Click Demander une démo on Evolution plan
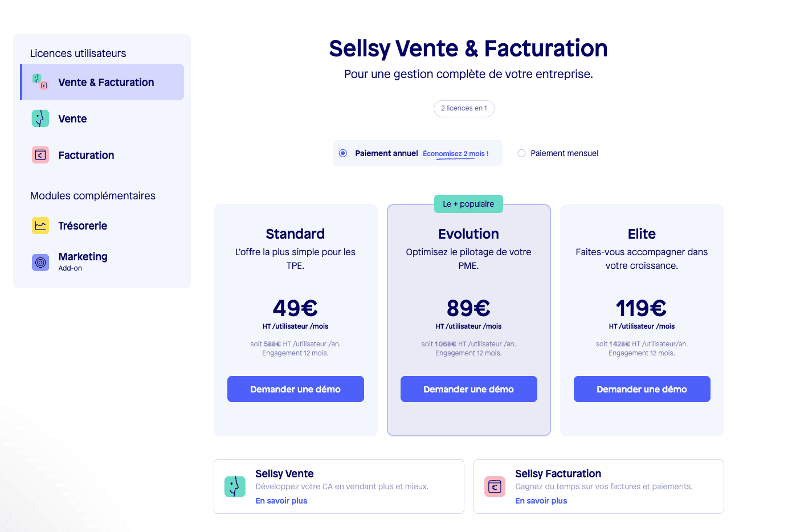This screenshot has height=532, width=792. tap(468, 389)
